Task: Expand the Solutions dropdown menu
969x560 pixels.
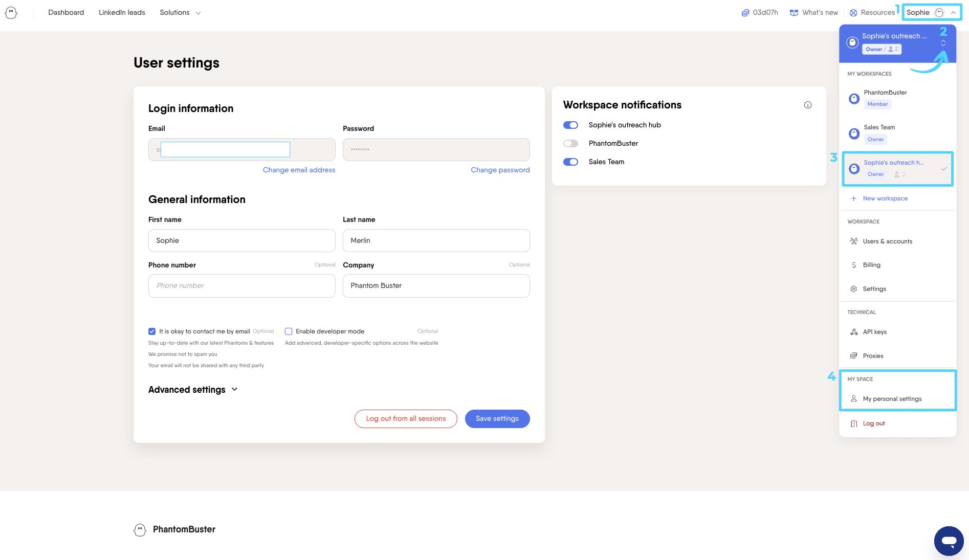Action: coord(180,13)
